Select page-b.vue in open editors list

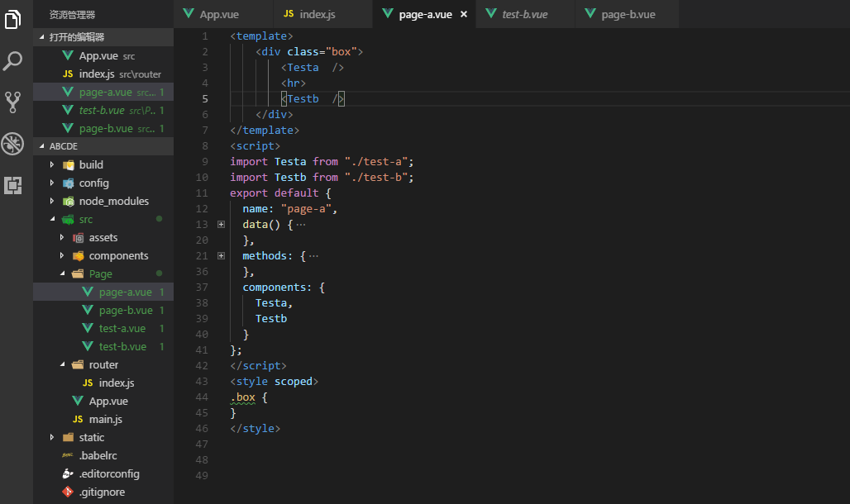pyautogui.click(x=103, y=128)
